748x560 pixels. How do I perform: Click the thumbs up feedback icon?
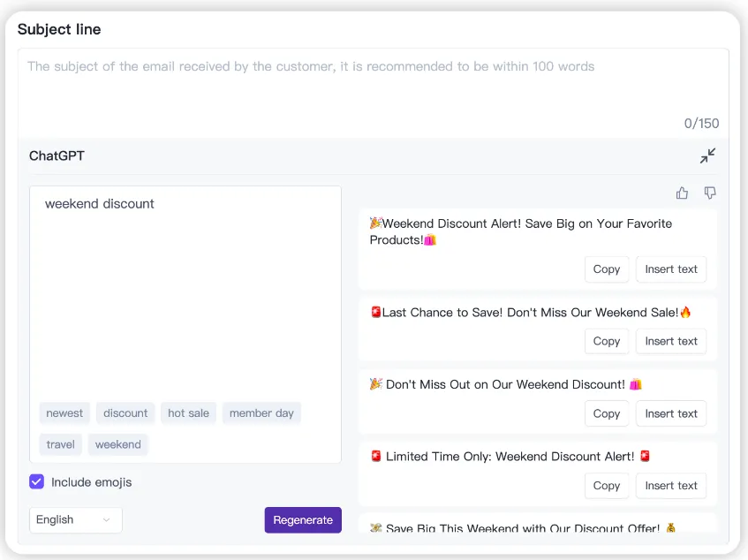coord(682,193)
